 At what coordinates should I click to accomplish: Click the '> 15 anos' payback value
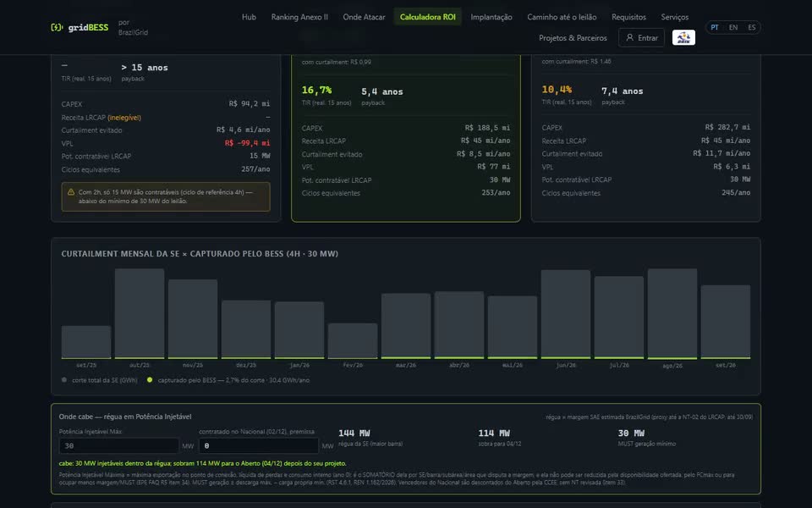(145, 68)
